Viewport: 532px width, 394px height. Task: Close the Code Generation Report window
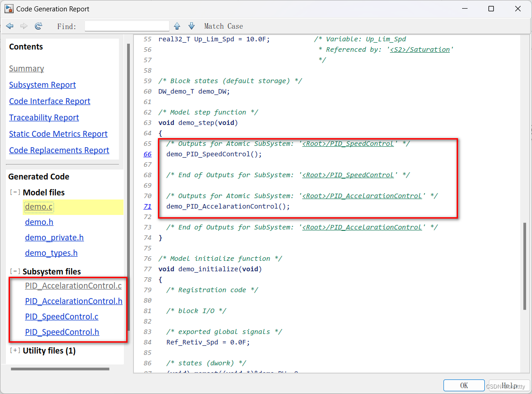pos(518,9)
